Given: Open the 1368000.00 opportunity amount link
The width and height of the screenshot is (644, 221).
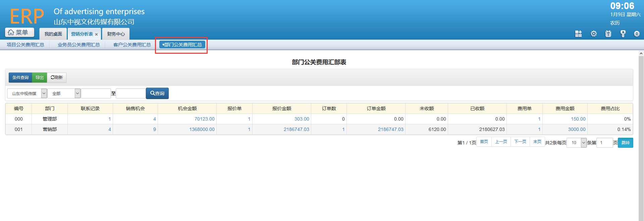Looking at the screenshot, I should tap(202, 129).
